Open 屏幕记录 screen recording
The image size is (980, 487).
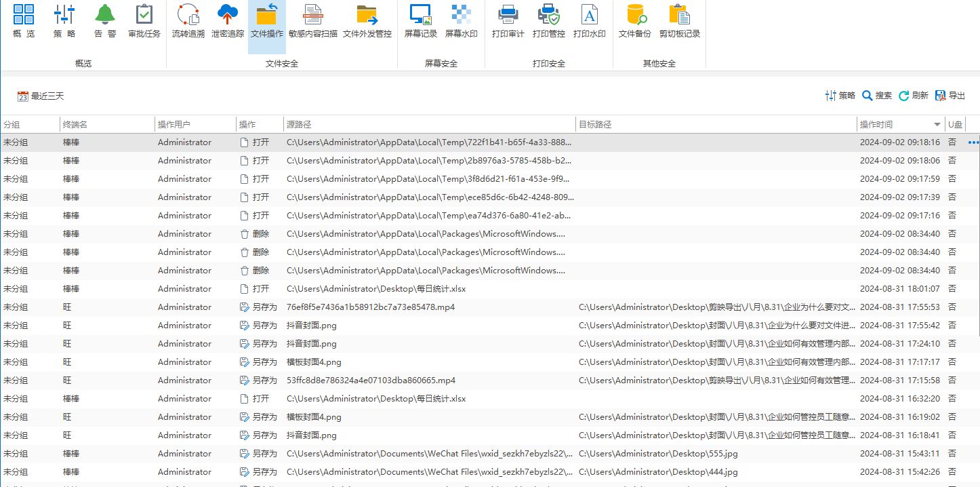pos(421,20)
